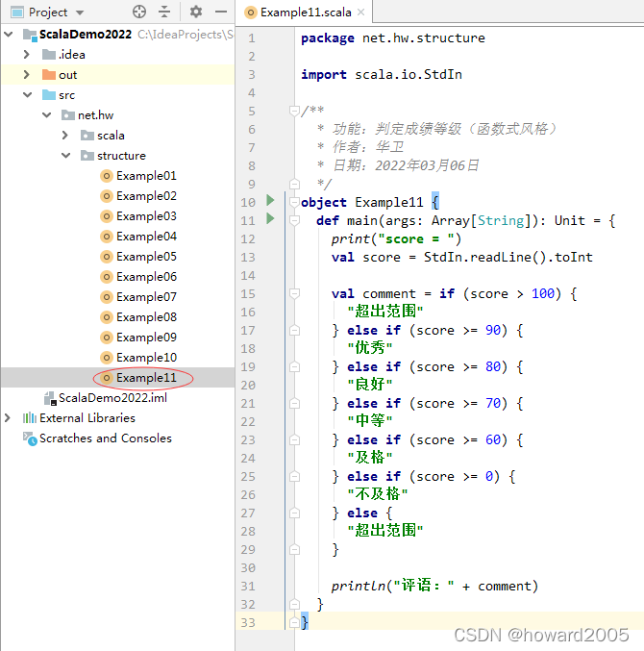Viewport: 644px width, 651px height.
Task: Open Example06 object file
Action: (x=138, y=277)
